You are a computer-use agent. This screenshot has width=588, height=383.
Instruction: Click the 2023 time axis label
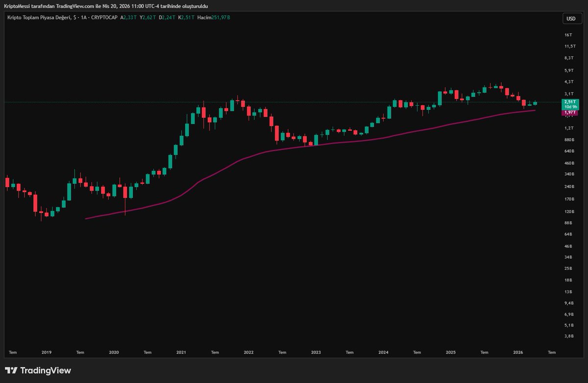click(x=316, y=352)
